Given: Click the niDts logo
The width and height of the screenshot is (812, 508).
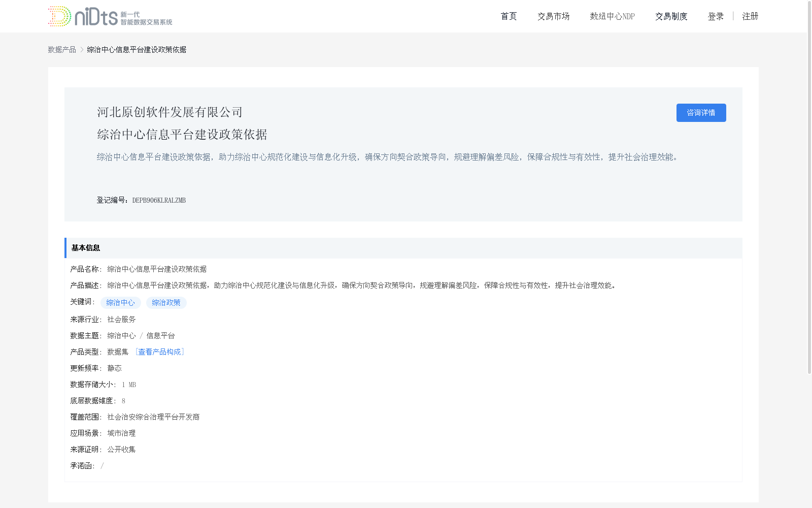Looking at the screenshot, I should (x=110, y=16).
